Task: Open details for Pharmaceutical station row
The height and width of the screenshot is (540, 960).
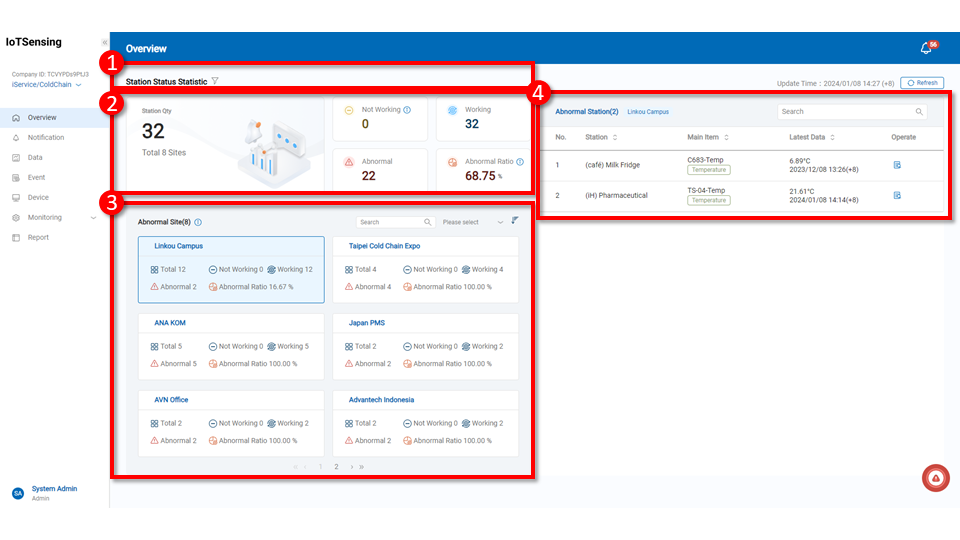Action: coord(897,195)
